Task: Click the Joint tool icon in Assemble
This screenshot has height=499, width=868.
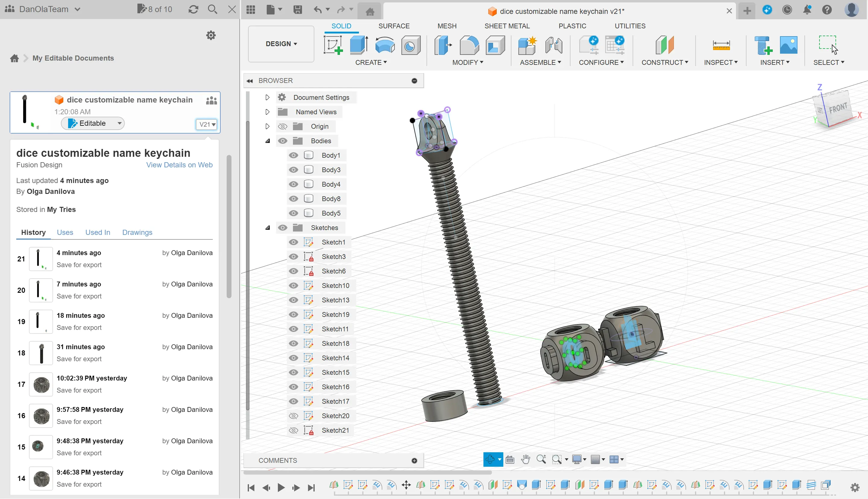Action: click(x=553, y=45)
